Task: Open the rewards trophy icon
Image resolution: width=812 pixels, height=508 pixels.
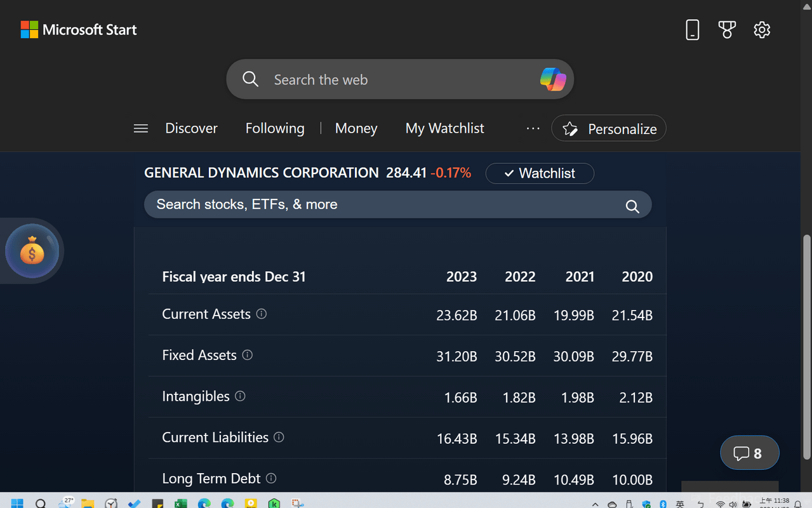Action: pos(727,30)
